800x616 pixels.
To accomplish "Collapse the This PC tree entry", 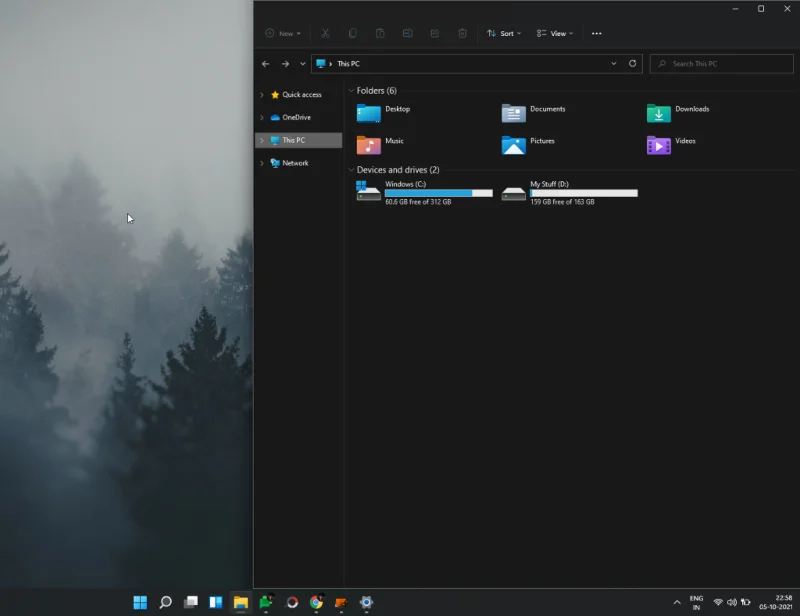I will coord(262,140).
